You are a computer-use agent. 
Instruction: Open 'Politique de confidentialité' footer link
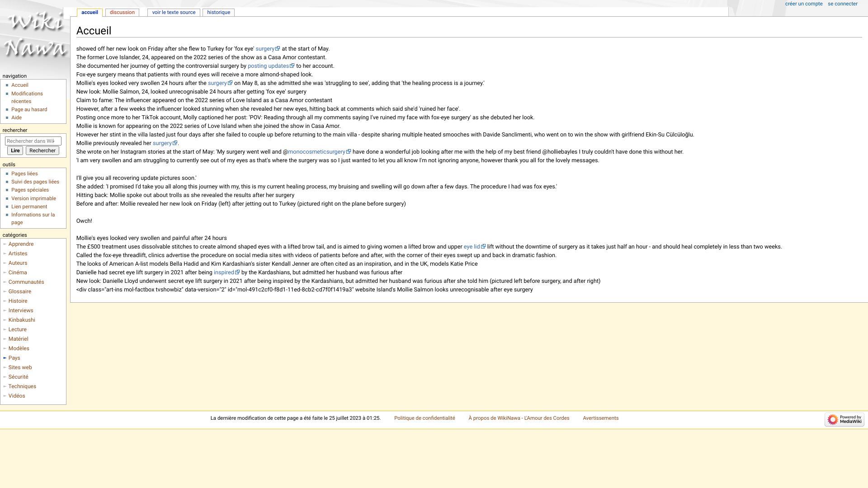coord(425,418)
